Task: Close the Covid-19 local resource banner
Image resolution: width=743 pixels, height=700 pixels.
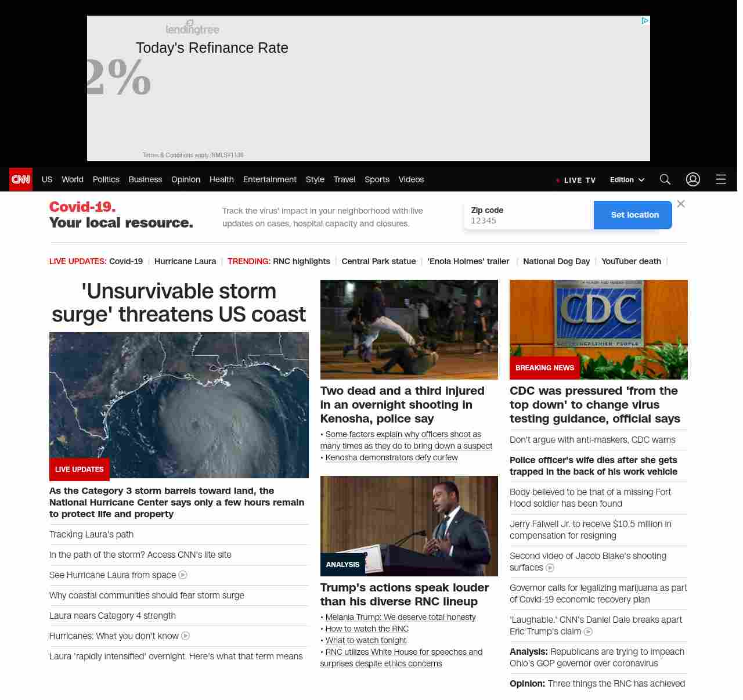Action: click(x=681, y=204)
